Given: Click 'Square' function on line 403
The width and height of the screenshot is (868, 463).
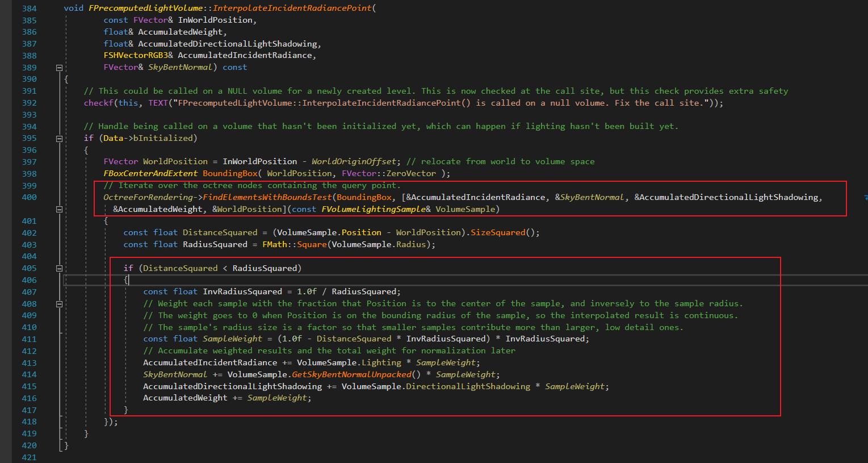Looking at the screenshot, I should pos(312,244).
